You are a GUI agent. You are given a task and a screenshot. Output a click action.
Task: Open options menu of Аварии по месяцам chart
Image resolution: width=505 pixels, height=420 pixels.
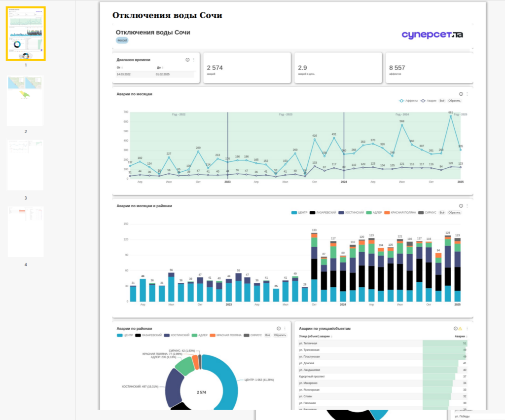point(467,94)
